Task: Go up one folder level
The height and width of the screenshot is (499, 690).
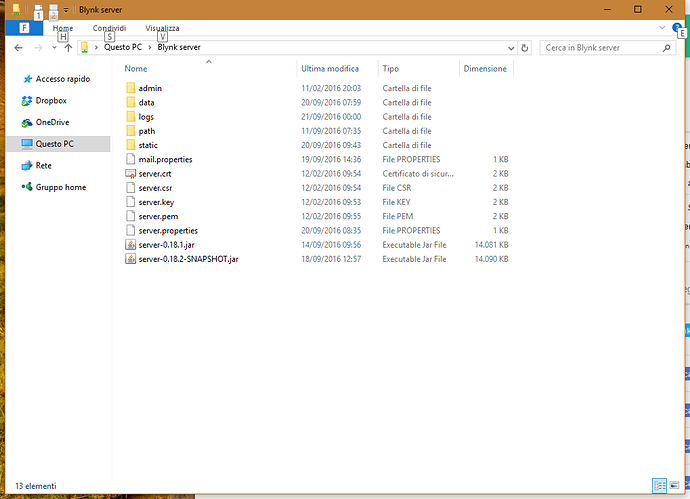Action: [x=68, y=48]
